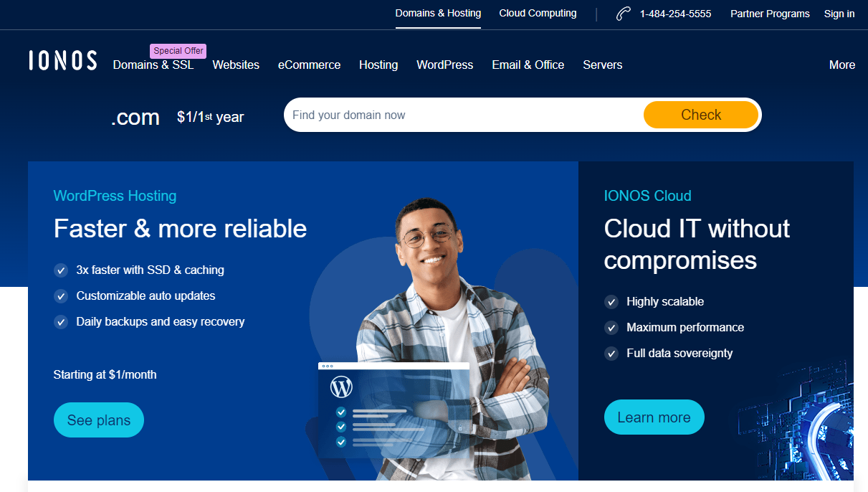Click the Maximum performance text

coord(685,328)
